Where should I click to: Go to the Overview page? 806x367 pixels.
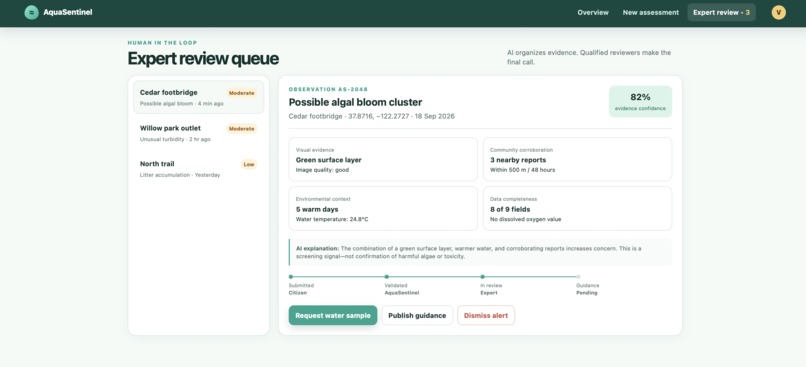click(593, 12)
